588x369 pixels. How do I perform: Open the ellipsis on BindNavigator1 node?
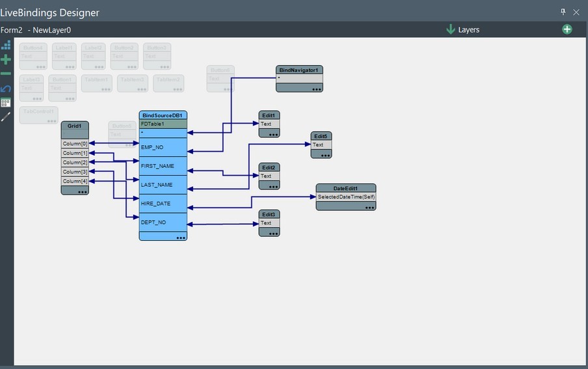317,89
